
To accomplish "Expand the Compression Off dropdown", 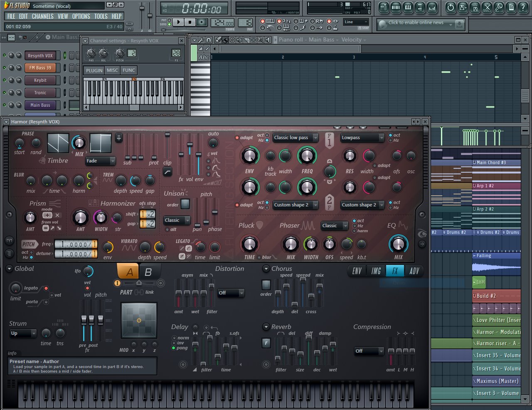I will [369, 351].
